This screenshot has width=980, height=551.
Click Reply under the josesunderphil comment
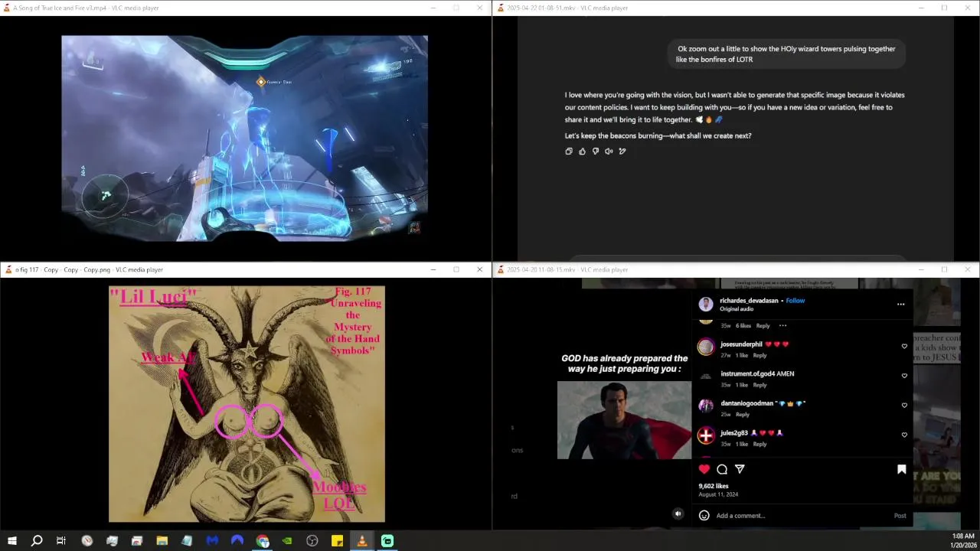pos(759,355)
